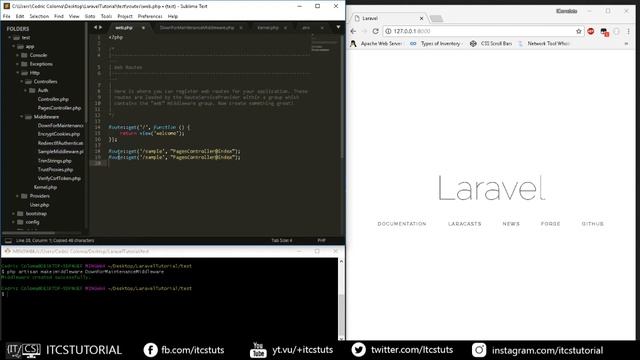
Task: Open the Project menu in Sublime Text
Action: 125,16
